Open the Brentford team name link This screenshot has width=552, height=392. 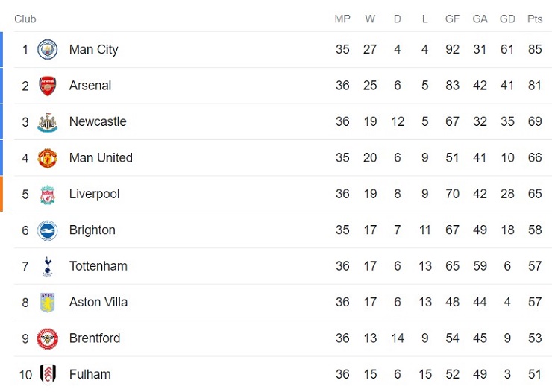[94, 338]
